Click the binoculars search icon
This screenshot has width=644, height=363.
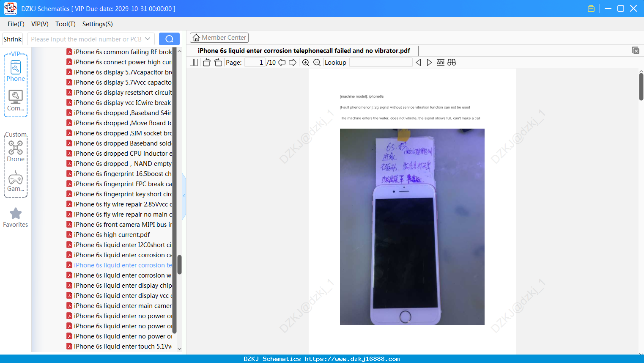tap(452, 63)
